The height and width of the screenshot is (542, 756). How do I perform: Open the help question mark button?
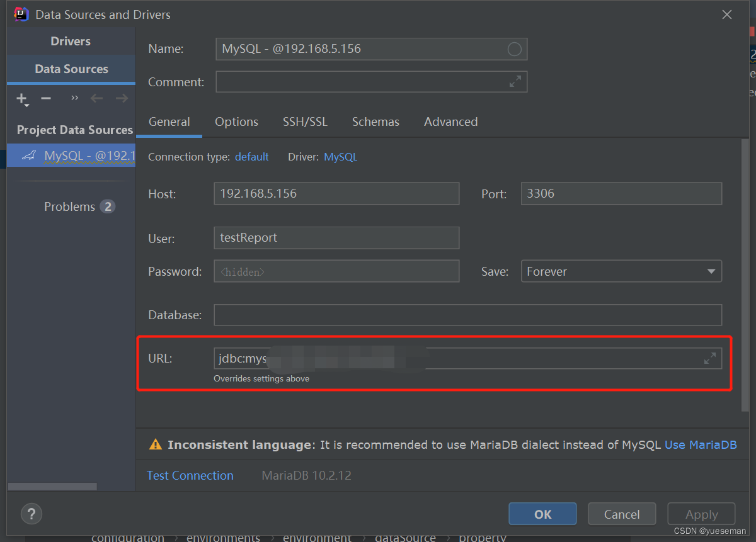[31, 513]
